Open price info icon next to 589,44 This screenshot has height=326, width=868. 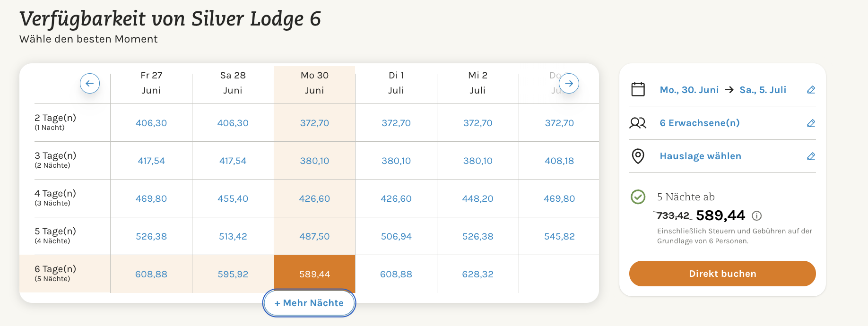coord(756,216)
